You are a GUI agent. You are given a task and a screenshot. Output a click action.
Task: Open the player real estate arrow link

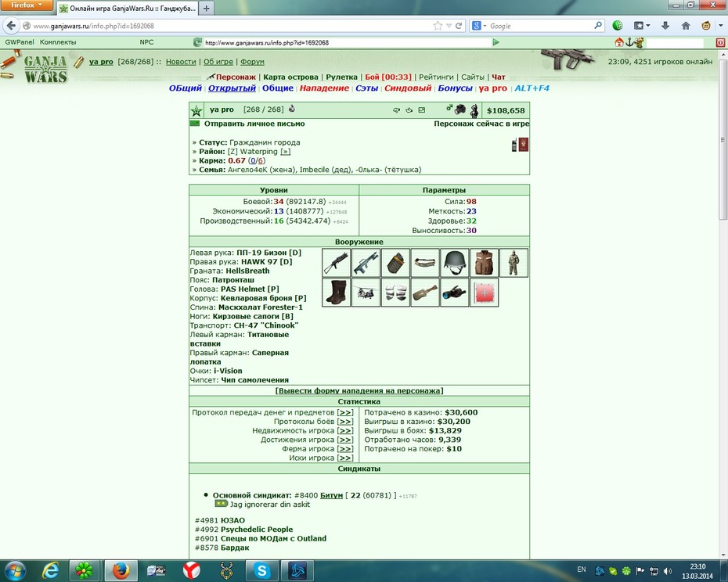point(345,431)
